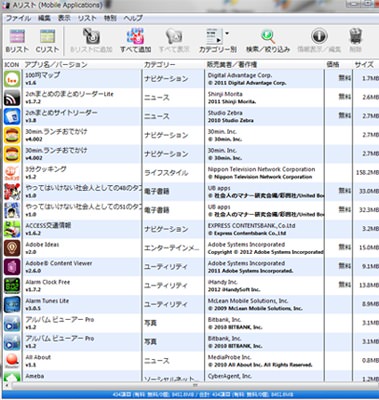Click the app name Alarm Clock Free
Image resolution: width=379 pixels, height=400 pixels.
coord(48,282)
